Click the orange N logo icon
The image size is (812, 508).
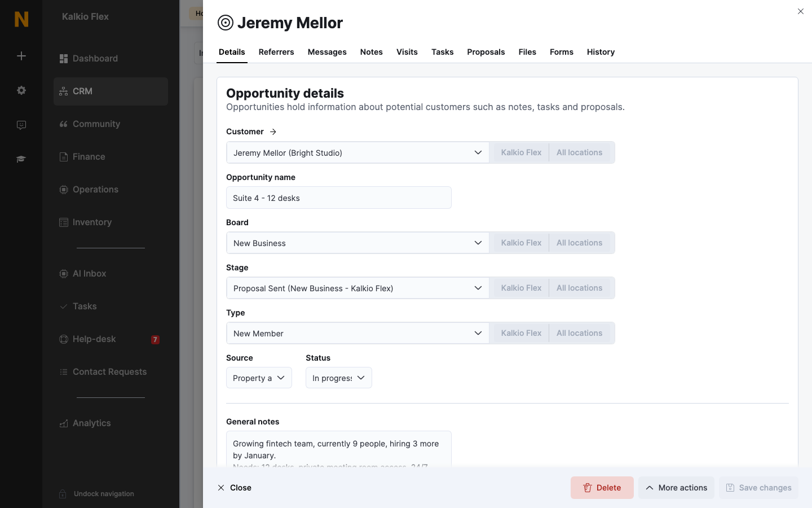[x=21, y=19]
